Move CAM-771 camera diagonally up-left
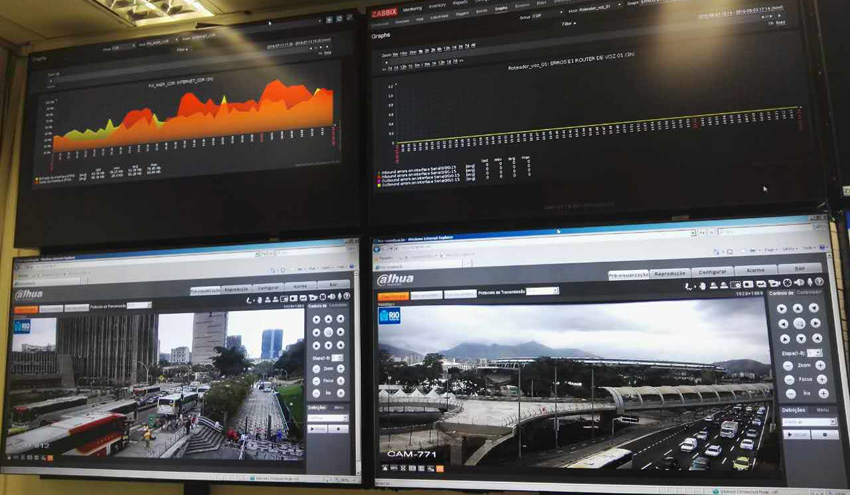Viewport: 850px width, 500px height. 781,309
